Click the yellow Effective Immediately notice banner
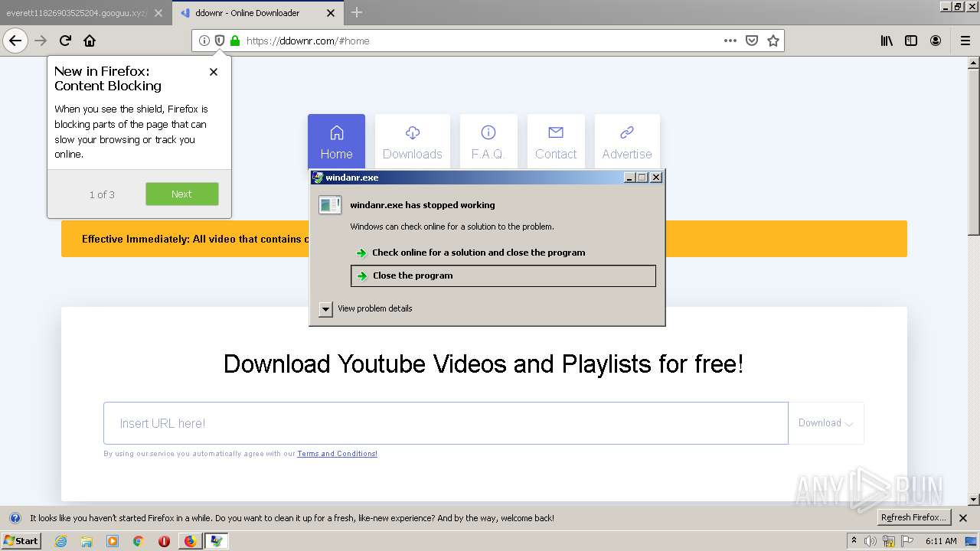980x551 pixels. [484, 239]
